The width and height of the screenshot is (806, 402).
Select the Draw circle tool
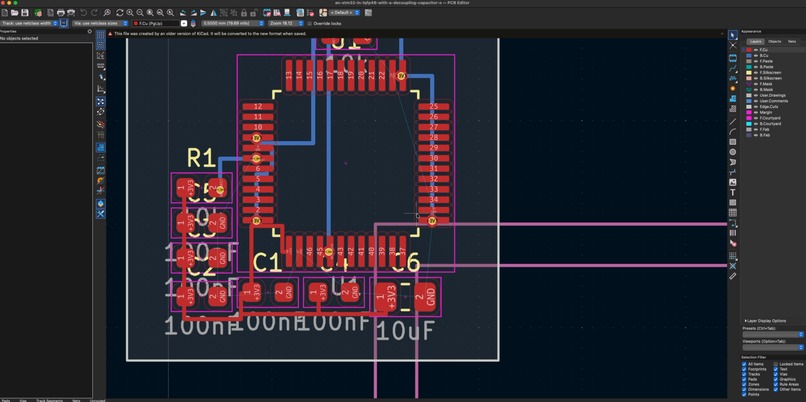tap(733, 152)
